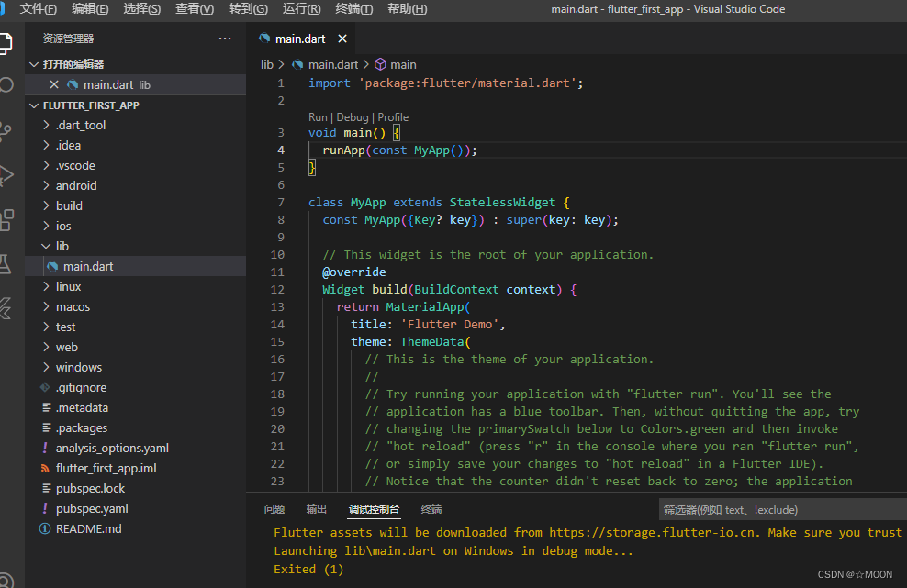Expand the macos folder
This screenshot has width=907, height=588.
[46, 306]
